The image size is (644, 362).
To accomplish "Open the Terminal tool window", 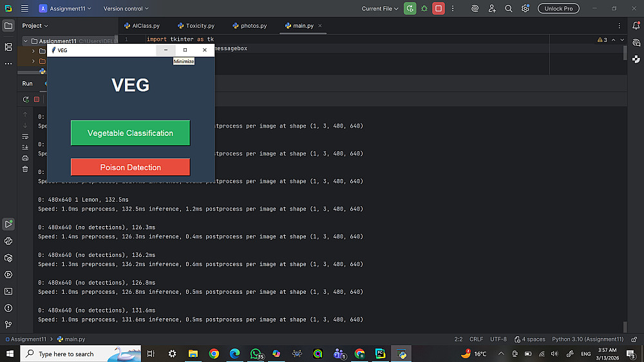I will (x=8, y=291).
